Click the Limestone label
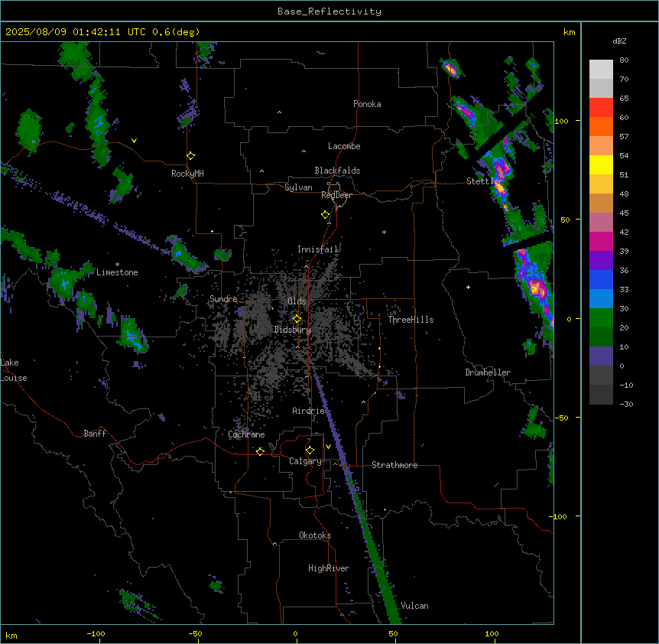 (x=117, y=272)
